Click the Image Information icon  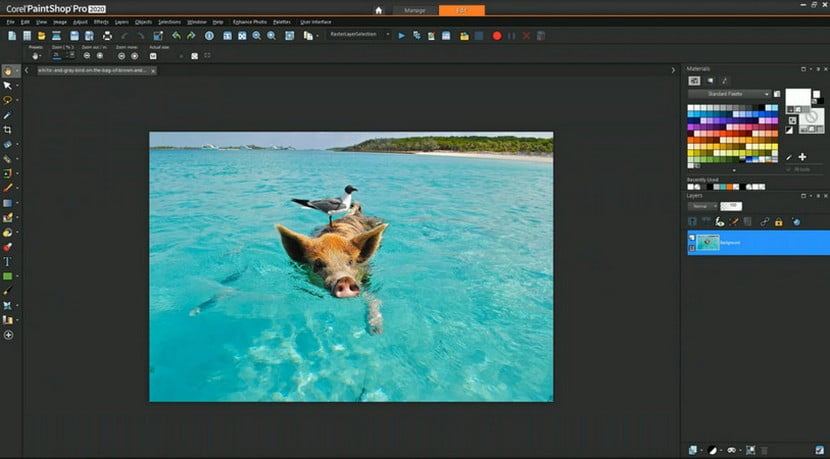pyautogui.click(x=210, y=36)
